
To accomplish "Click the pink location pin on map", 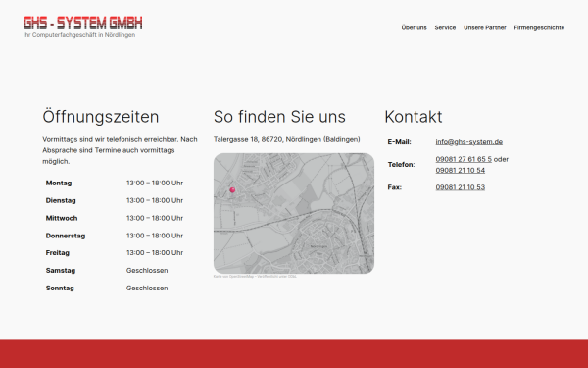I will [232, 189].
